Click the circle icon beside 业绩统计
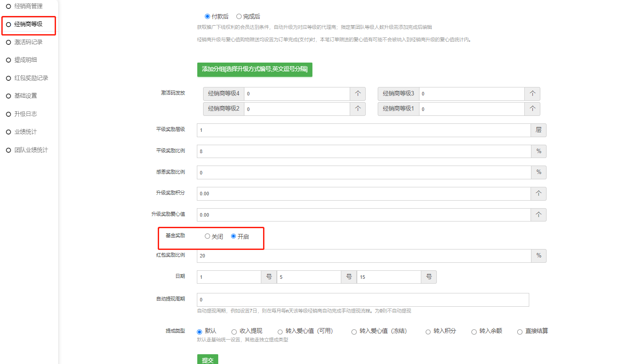 point(8,132)
